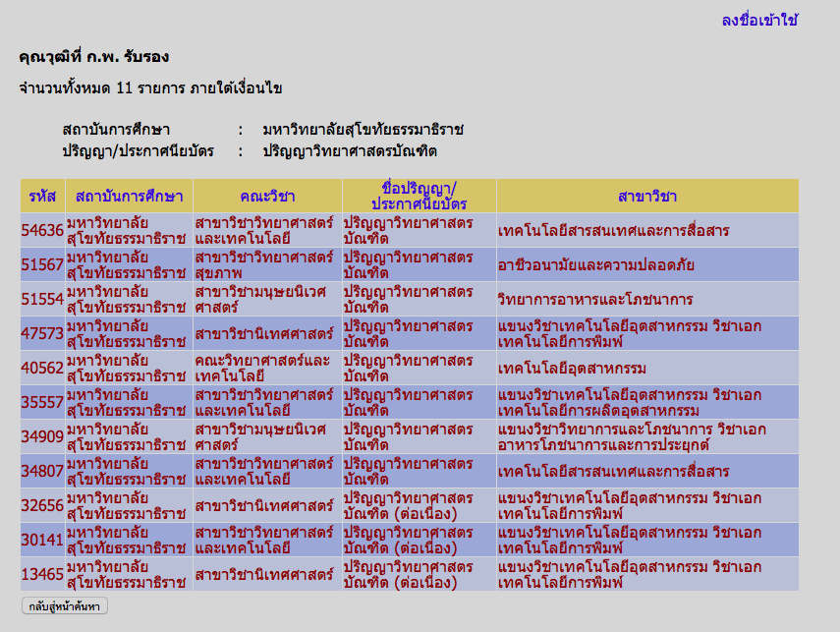Viewport: 840px width, 632px height.
Task: Open record code 51554
Action: (x=42, y=299)
